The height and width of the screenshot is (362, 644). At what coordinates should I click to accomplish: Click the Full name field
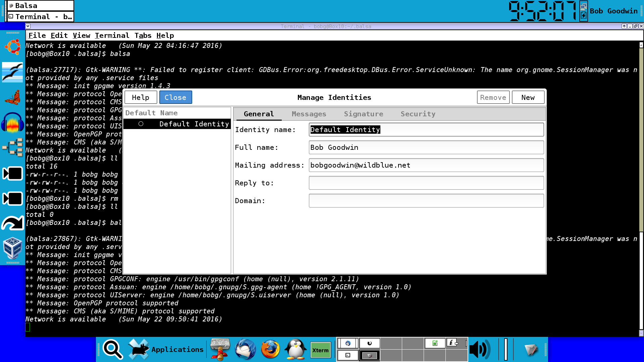pyautogui.click(x=426, y=147)
